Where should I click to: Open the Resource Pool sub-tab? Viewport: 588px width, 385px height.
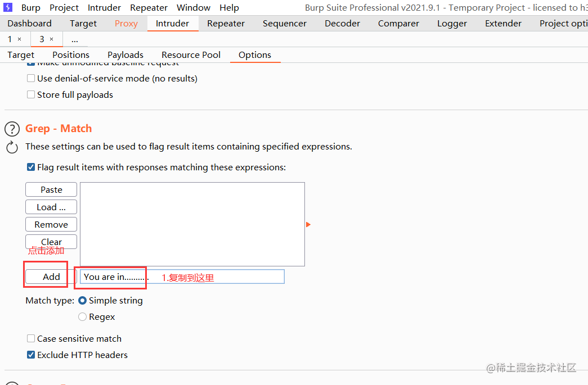point(191,55)
